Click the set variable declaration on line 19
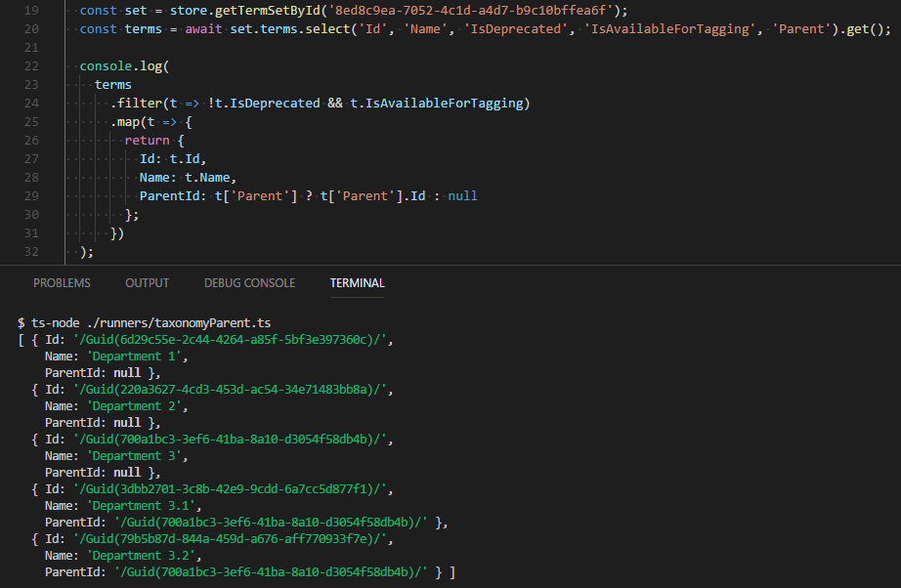The image size is (901, 588). [136, 11]
